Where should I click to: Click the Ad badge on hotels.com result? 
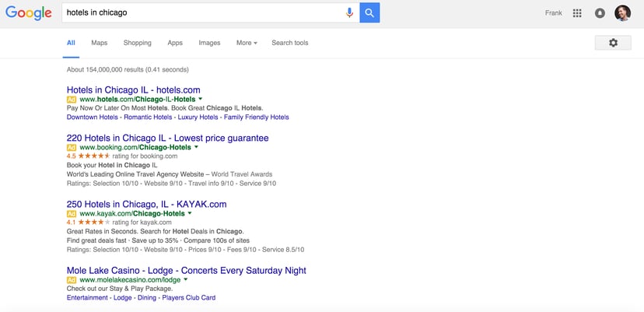coord(72,100)
